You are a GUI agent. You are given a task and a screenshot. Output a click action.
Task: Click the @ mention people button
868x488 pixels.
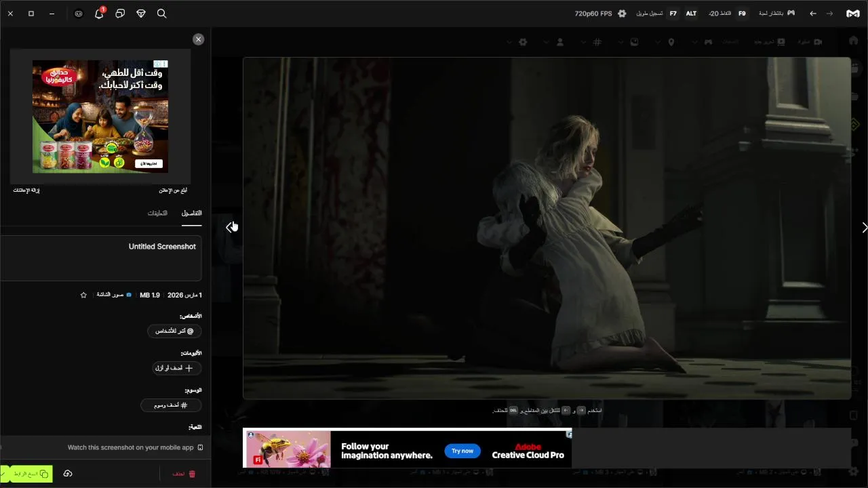[174, 331]
